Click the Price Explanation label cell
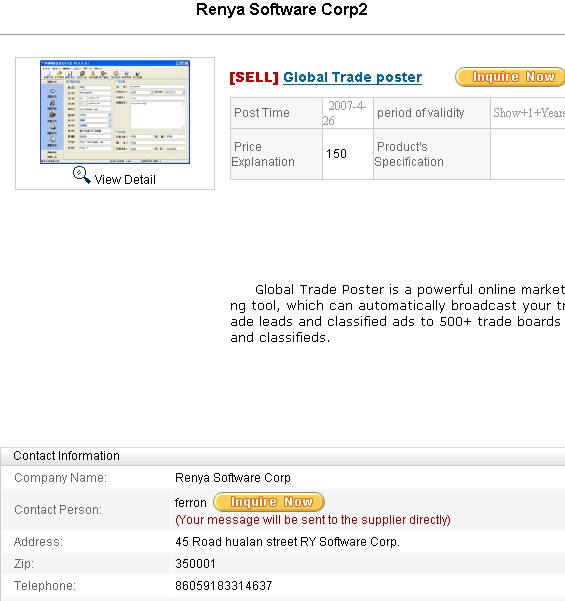This screenshot has width=565, height=601. point(276,154)
